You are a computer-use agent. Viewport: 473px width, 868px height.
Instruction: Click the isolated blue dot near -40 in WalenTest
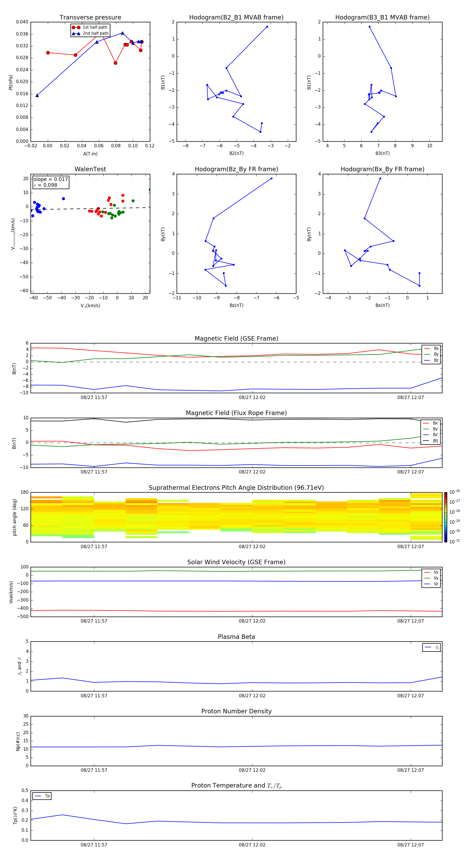click(x=63, y=199)
